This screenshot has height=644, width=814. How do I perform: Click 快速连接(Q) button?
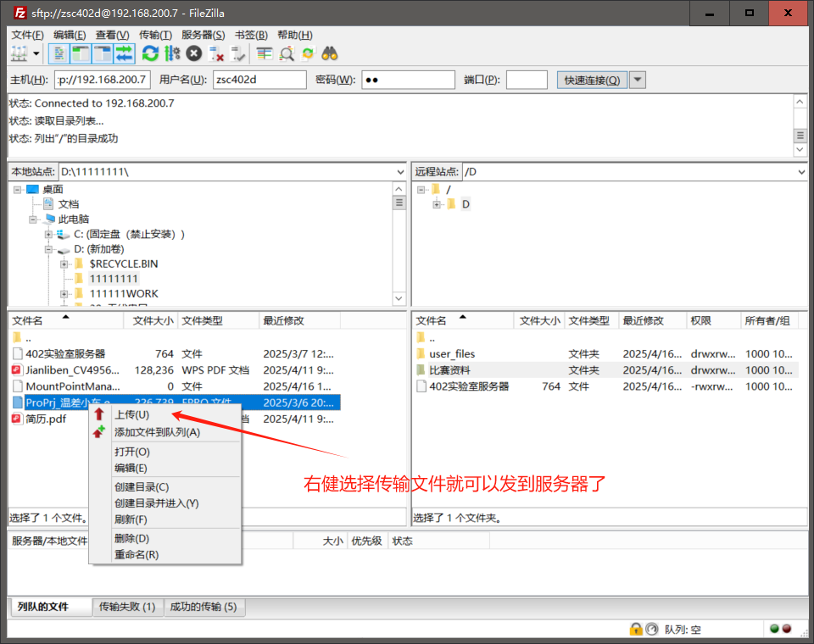point(592,80)
